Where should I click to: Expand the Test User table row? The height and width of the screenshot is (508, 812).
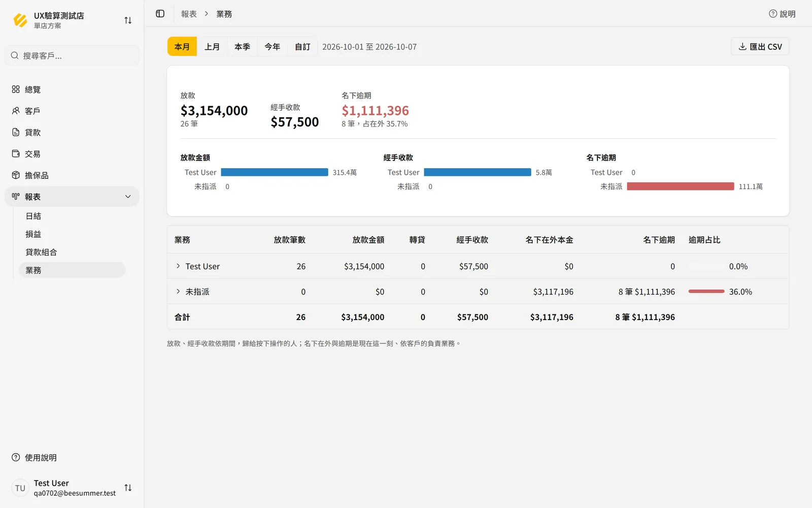(x=178, y=266)
